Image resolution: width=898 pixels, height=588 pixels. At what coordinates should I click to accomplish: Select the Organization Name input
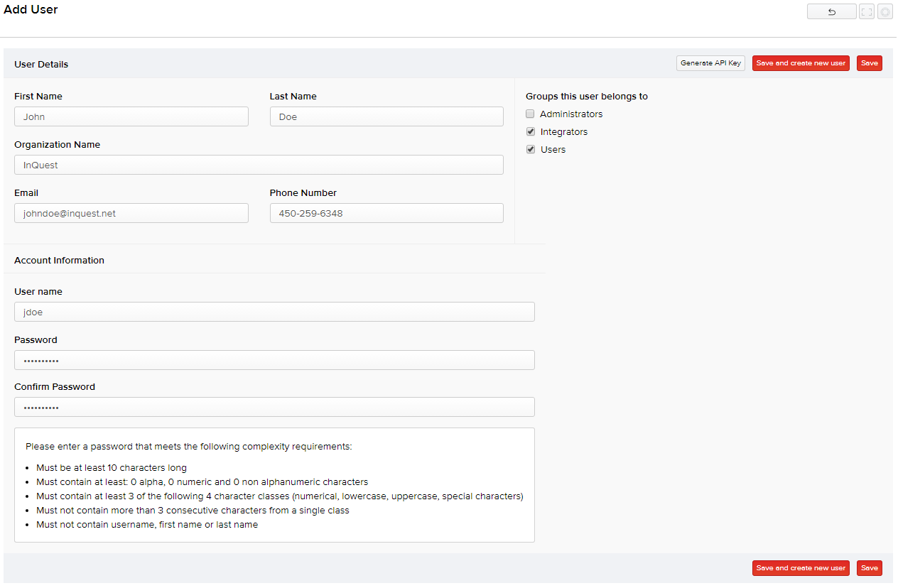pyautogui.click(x=259, y=165)
